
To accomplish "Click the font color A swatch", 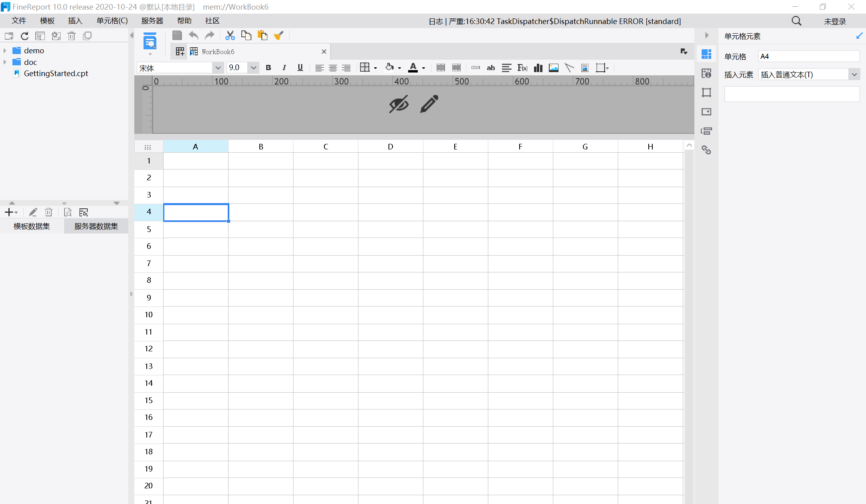I will (413, 68).
